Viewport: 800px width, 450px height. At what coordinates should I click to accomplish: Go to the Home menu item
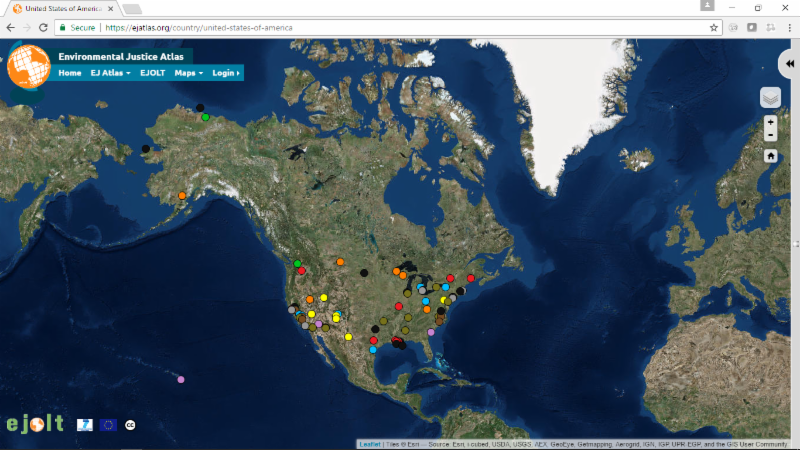(70, 73)
